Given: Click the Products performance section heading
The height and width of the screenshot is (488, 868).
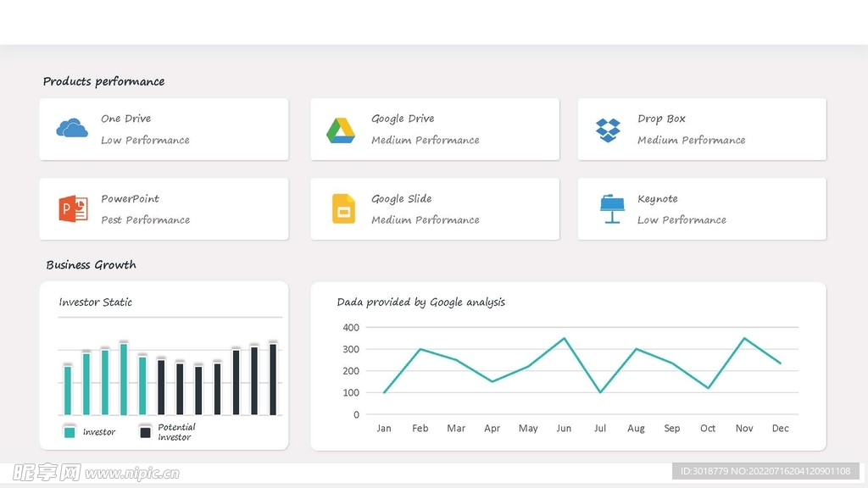Looking at the screenshot, I should pos(103,81).
